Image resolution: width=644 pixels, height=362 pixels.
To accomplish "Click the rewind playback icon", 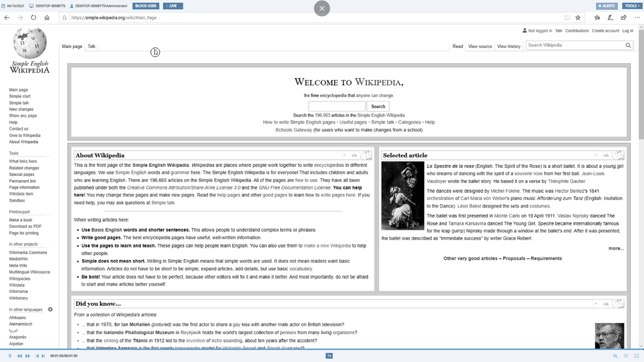I will 19,356.
